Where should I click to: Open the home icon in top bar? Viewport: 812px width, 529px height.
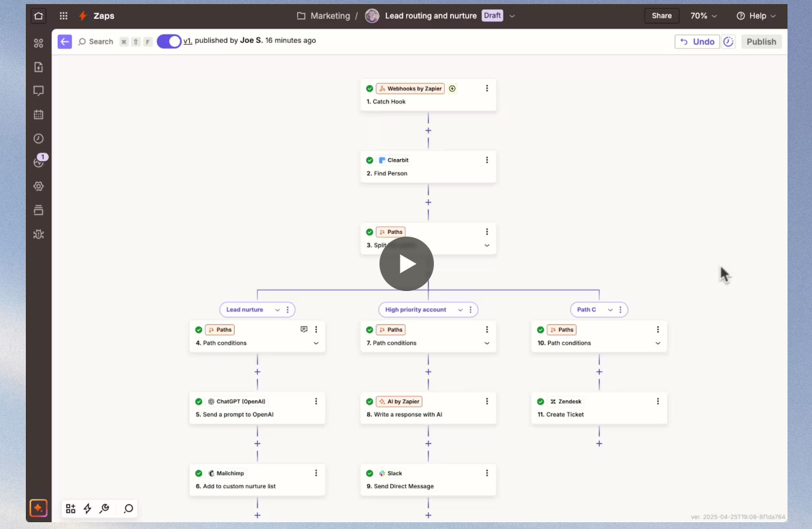pos(38,16)
